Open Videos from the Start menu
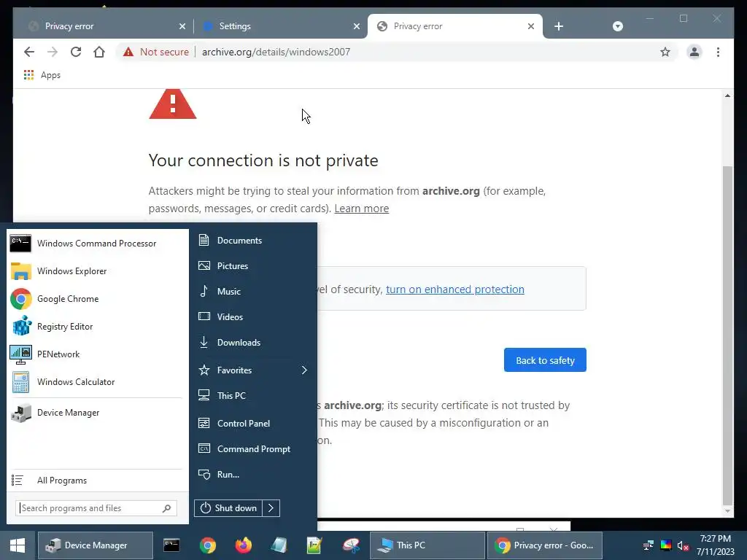The image size is (747, 560). pos(253,316)
